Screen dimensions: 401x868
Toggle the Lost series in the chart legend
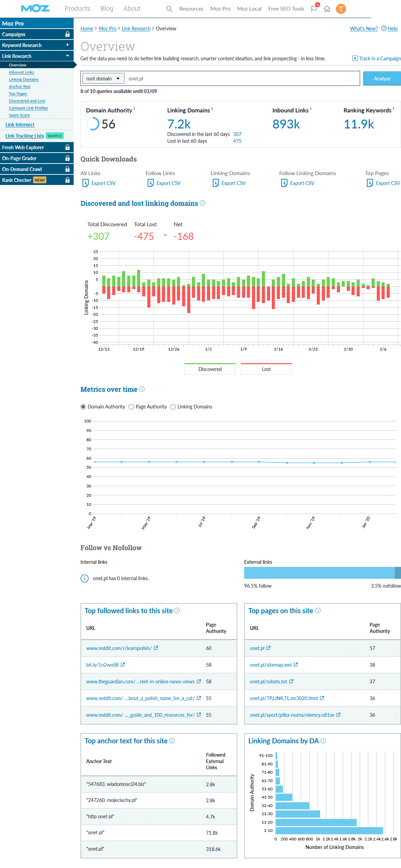click(x=266, y=369)
